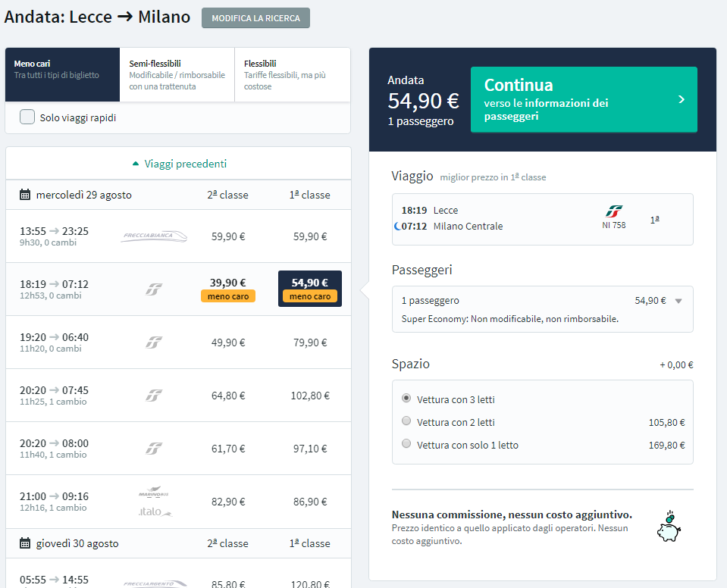Image resolution: width=727 pixels, height=588 pixels.
Task: Click Trenitalia logo on 18:19 trip row
Action: pyautogui.click(x=154, y=289)
